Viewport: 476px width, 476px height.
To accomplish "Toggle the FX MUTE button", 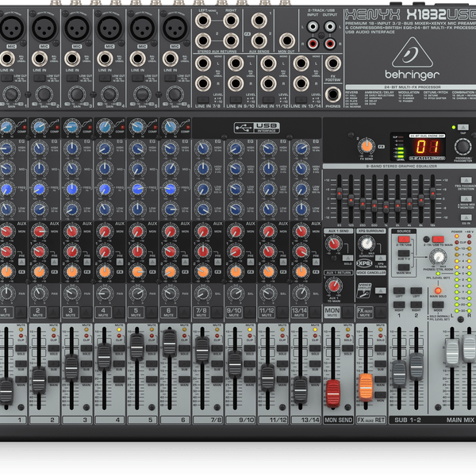I will pos(380,312).
